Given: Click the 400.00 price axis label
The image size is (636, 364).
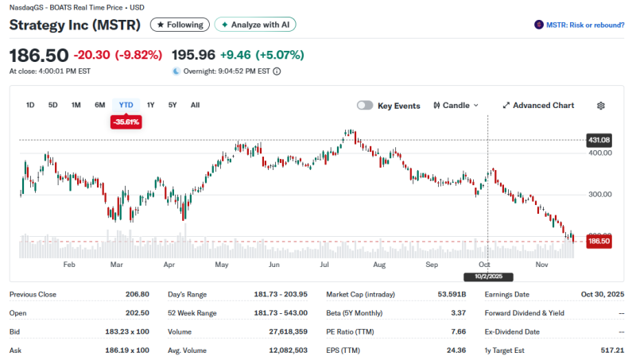Looking at the screenshot, I should click(600, 153).
